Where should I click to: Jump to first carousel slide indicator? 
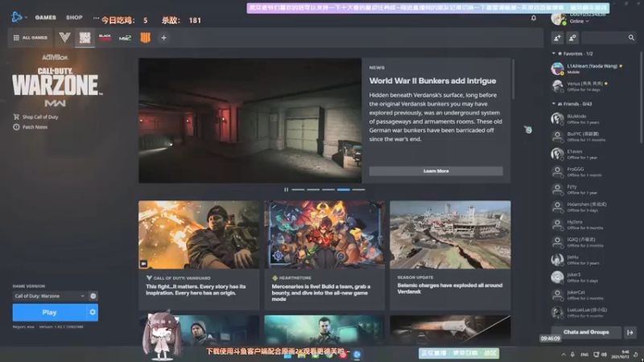click(298, 190)
